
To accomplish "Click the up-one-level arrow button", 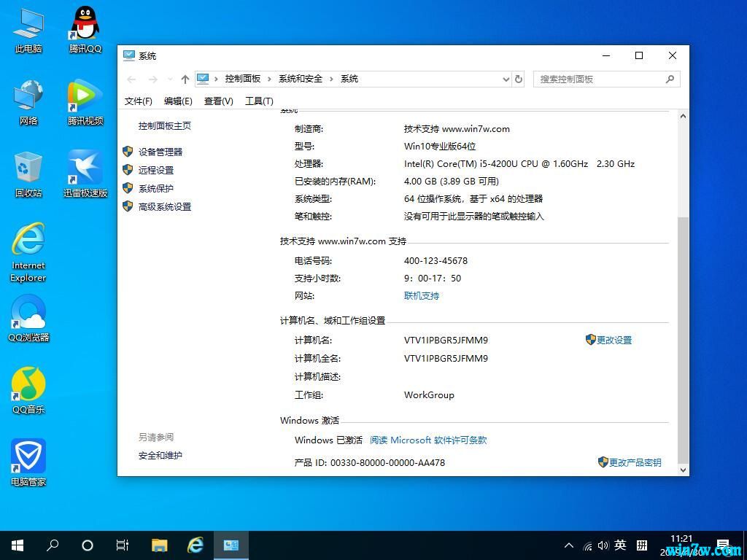I will 185,79.
